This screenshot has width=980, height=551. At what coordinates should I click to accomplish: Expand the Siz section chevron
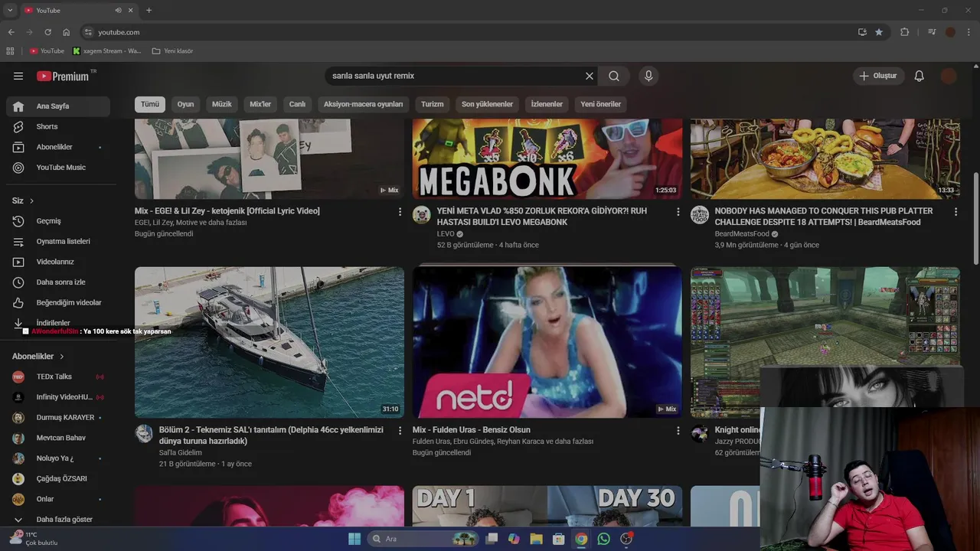(31, 201)
